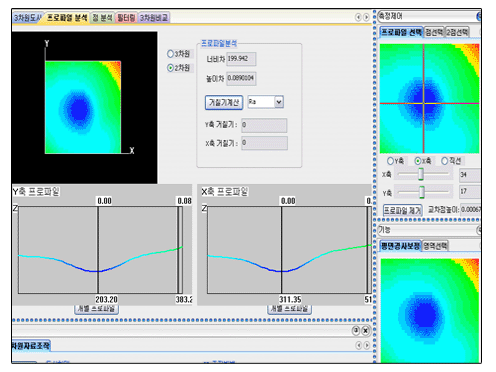
Task: Click the Y축 position slider handle
Action: (x=422, y=192)
